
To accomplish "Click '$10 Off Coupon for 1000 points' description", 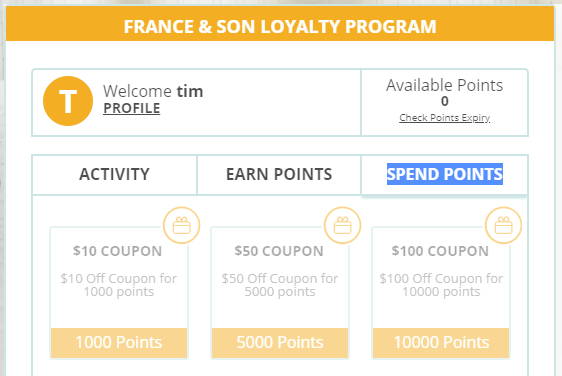I will [x=119, y=285].
